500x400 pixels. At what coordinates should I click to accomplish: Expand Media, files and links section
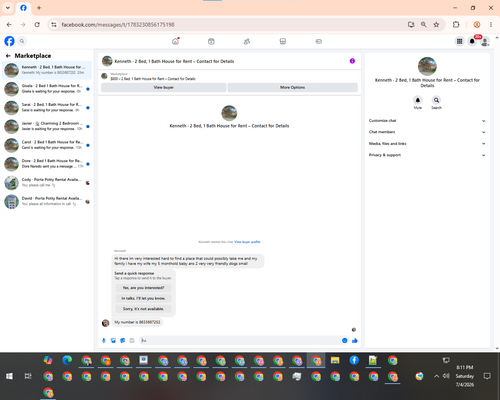[427, 144]
